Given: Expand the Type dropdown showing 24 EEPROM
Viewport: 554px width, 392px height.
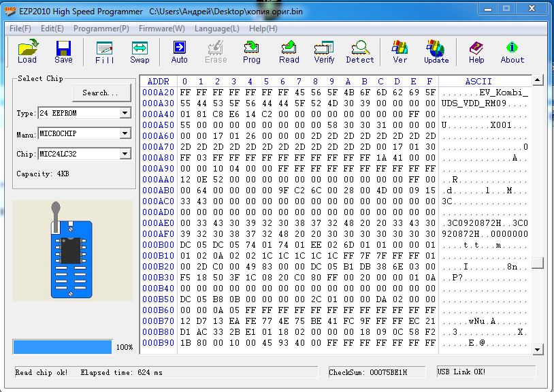Looking at the screenshot, I should coord(125,113).
